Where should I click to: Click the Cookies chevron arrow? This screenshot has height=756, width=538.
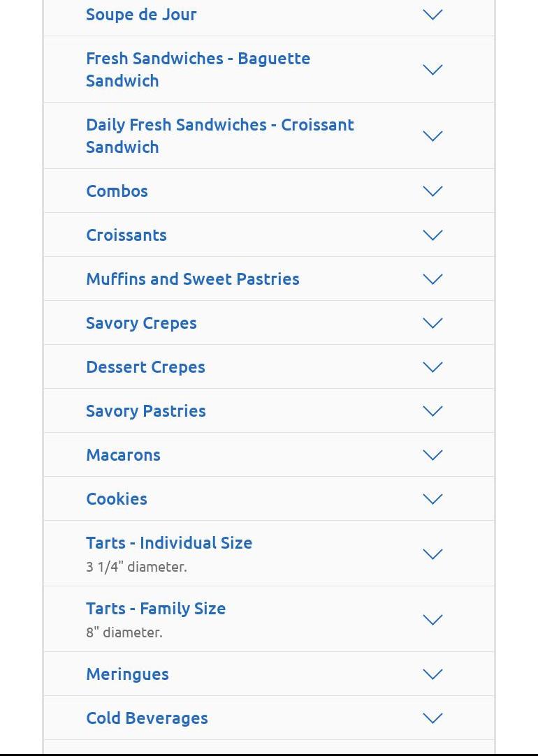(x=433, y=499)
